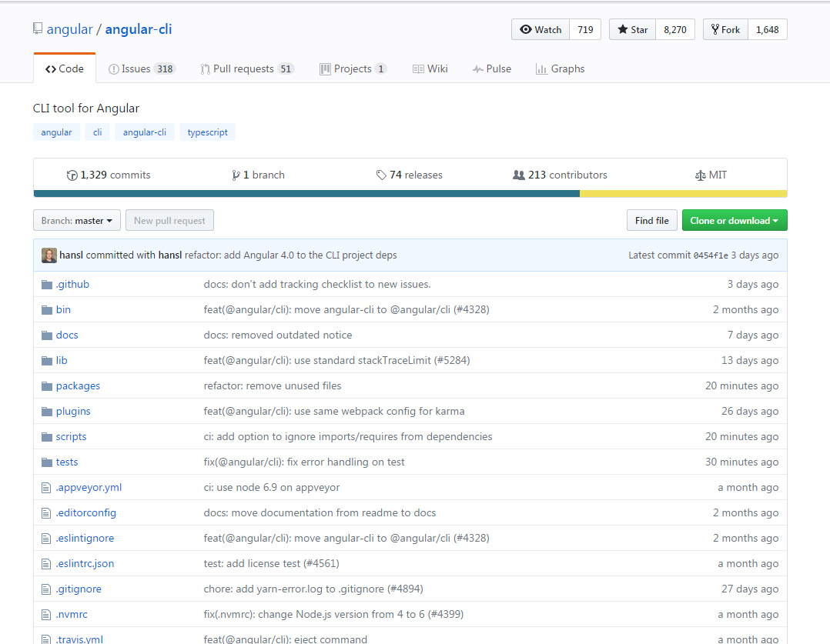Click the packages folder icon
This screenshot has width=830, height=644.
coord(46,386)
